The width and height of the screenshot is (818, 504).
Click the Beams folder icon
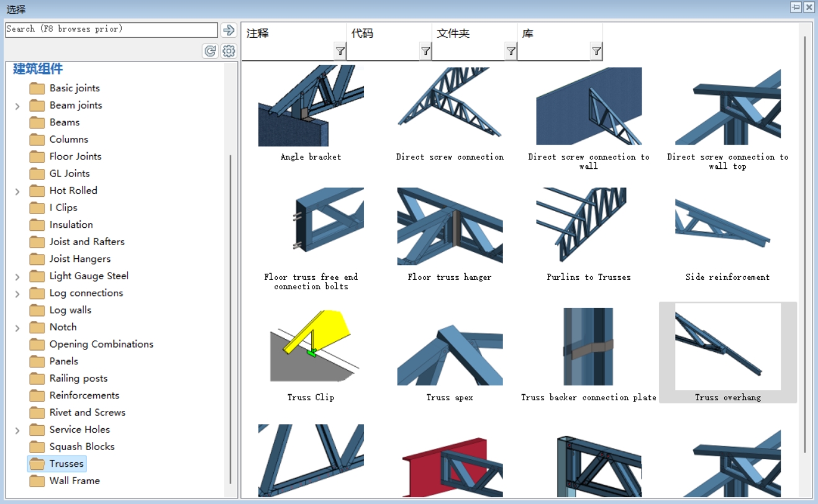[37, 122]
